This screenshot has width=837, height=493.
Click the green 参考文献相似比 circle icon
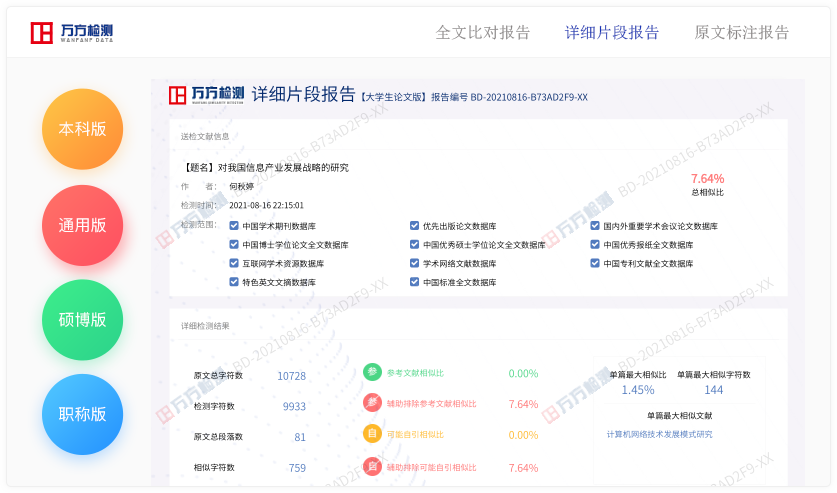372,373
